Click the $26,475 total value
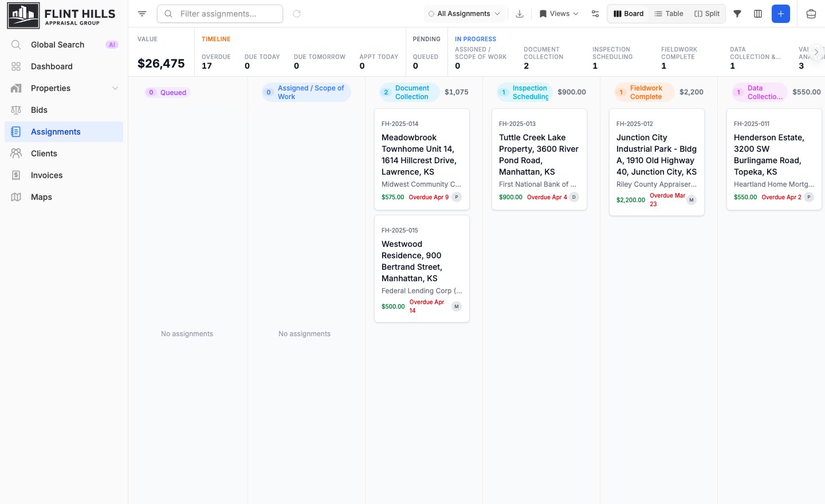Viewport: 825px width, 504px height. pyautogui.click(x=161, y=64)
